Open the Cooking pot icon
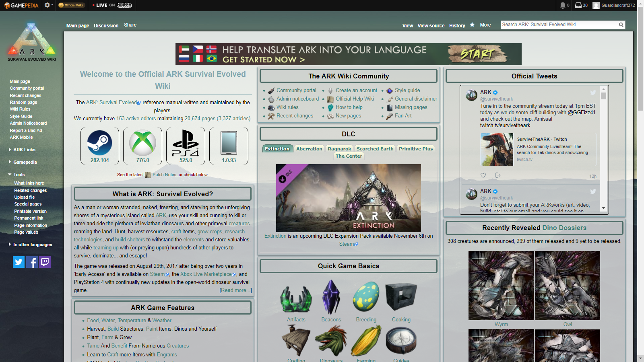644x362 pixels. point(401,298)
